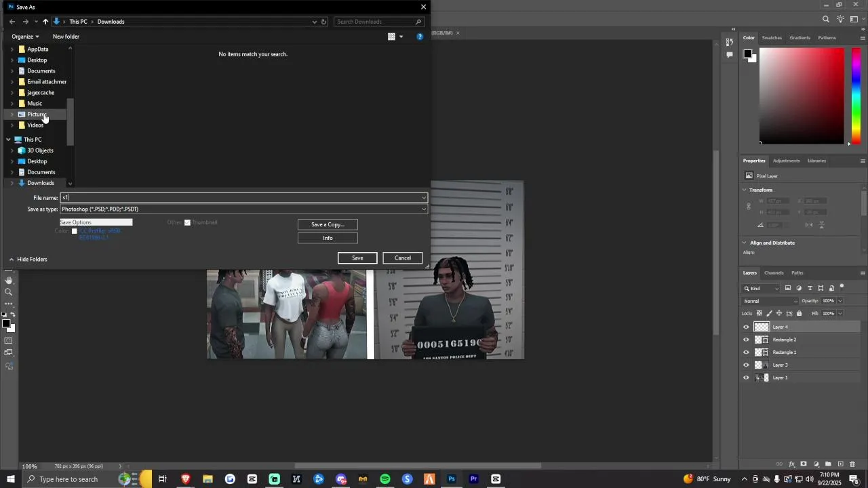868x488 pixels.
Task: Lock image pixels brush icon
Action: [x=769, y=313]
